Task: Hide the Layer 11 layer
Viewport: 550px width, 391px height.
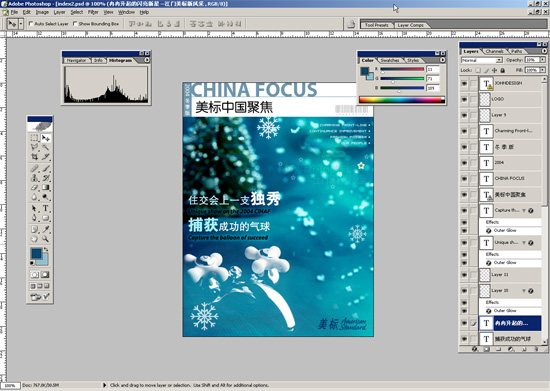Action: pyautogui.click(x=464, y=275)
